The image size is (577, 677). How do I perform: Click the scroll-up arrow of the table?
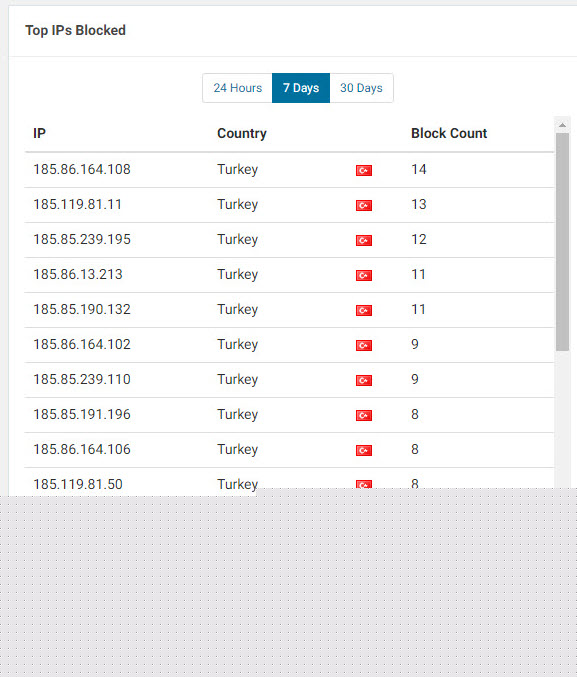562,125
